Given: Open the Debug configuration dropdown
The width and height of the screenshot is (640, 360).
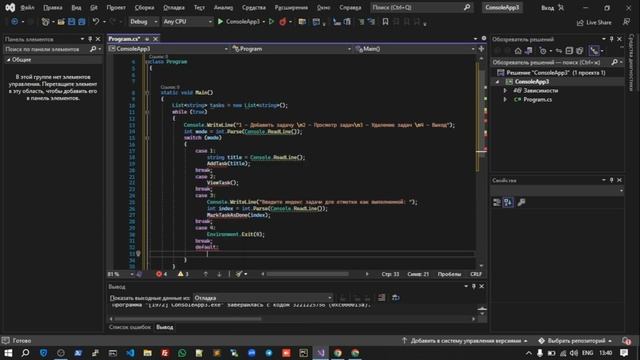Looking at the screenshot, I should [x=143, y=22].
